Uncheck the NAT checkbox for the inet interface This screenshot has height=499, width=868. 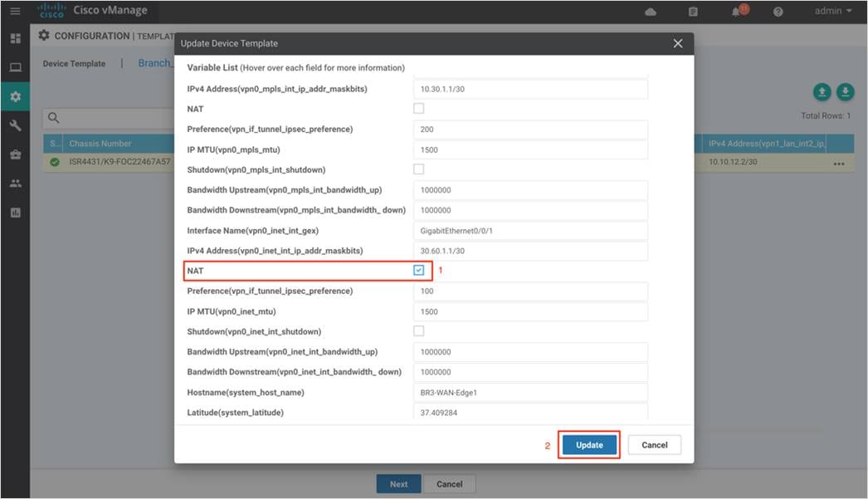tap(418, 271)
